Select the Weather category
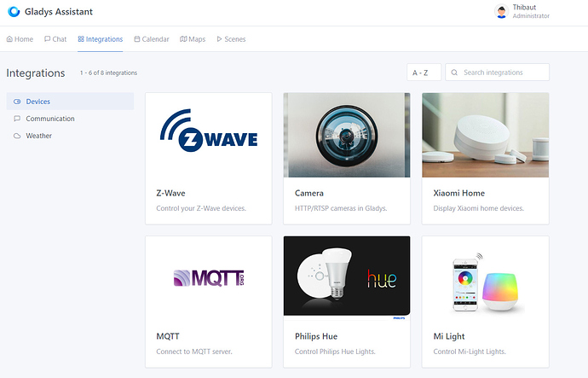Screen dimensions: 588x378 pyautogui.click(x=70, y=136)
